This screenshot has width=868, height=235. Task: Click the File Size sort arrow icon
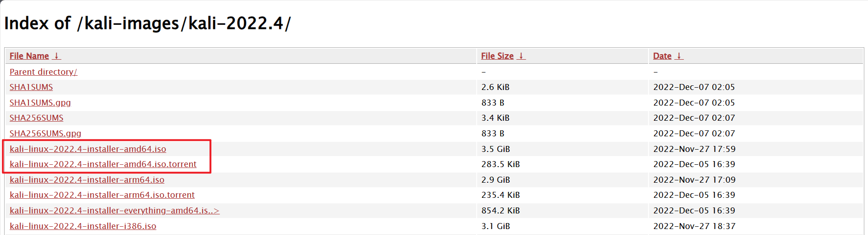[x=521, y=56]
